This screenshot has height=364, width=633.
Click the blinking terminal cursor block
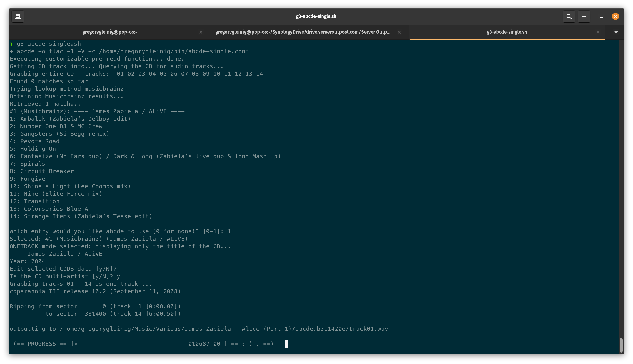[286, 344]
